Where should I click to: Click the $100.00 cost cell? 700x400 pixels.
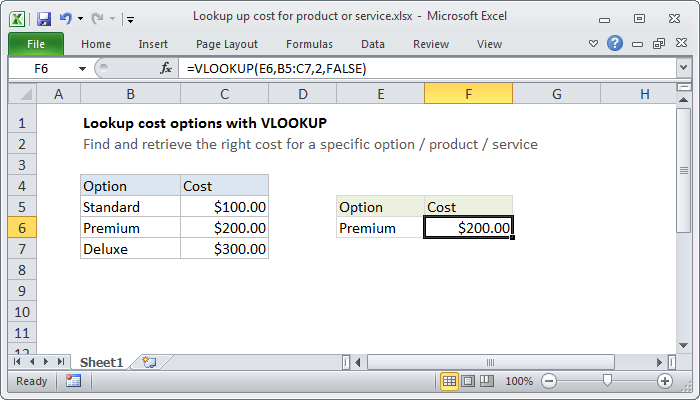(x=225, y=207)
